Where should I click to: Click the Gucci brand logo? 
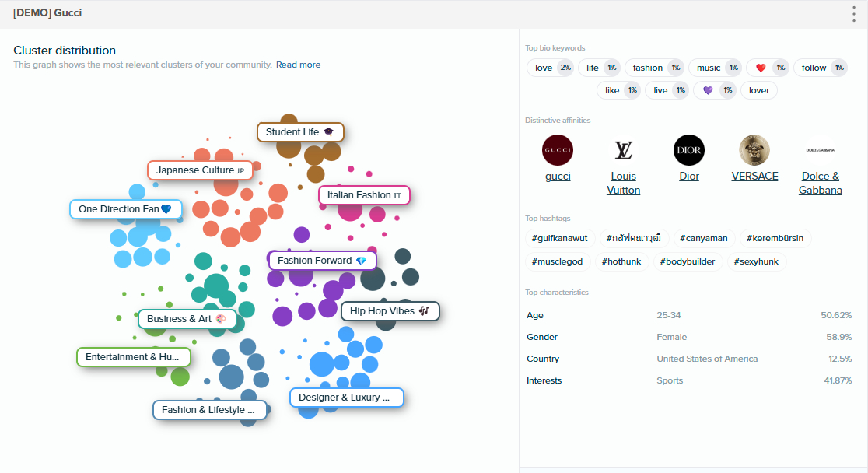tap(558, 150)
